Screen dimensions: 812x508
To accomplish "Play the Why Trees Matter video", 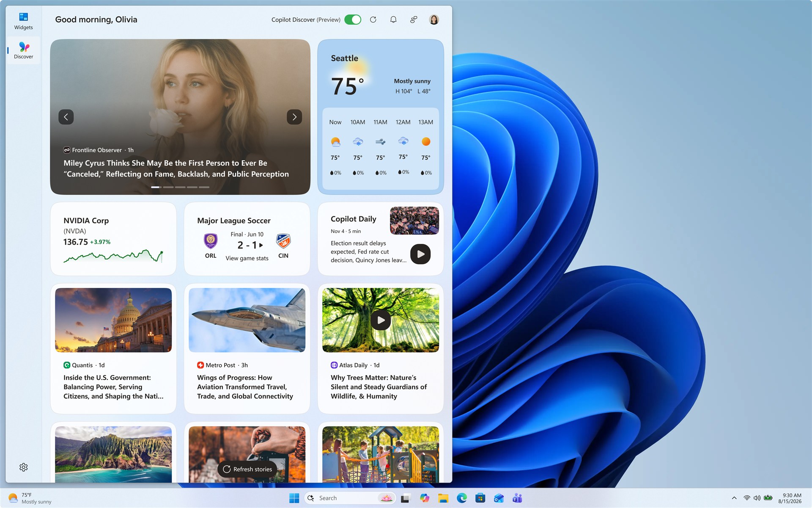I will tap(381, 320).
